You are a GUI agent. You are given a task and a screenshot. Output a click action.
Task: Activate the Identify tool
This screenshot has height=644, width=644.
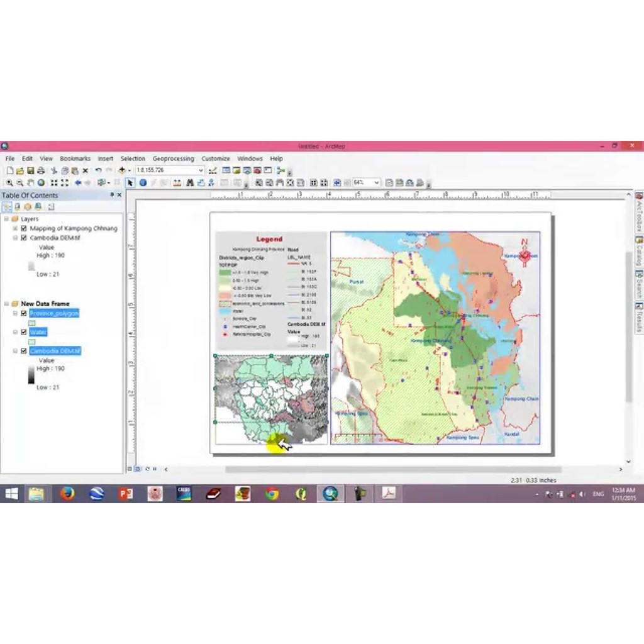coord(143,183)
